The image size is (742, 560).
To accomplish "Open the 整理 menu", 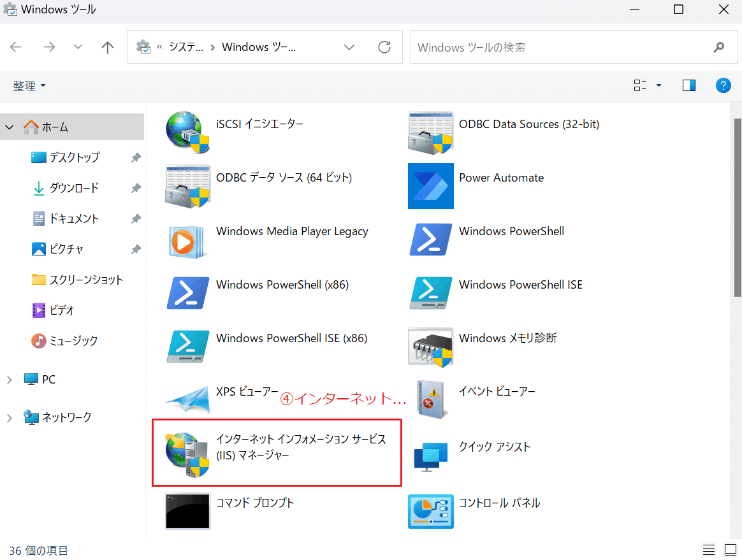I will tap(29, 85).
